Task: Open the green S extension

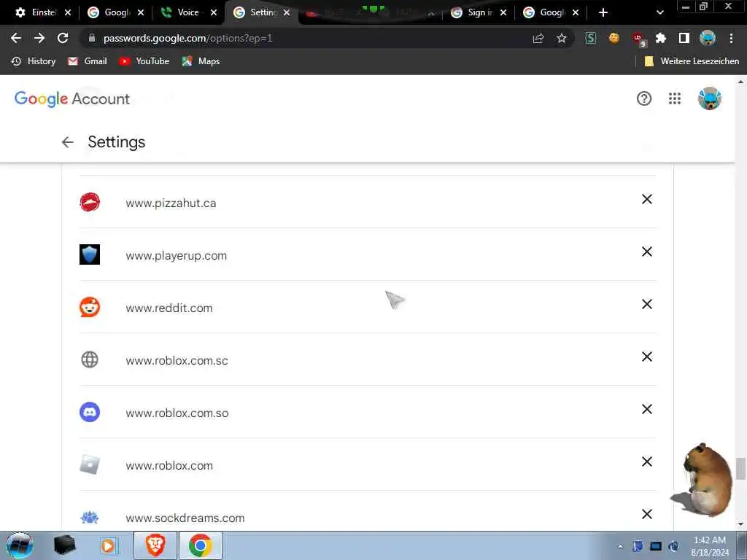Action: click(x=591, y=38)
